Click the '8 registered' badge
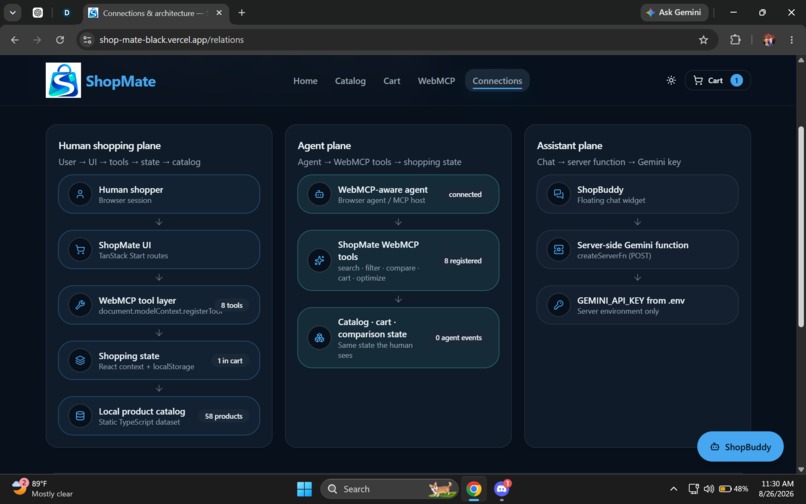Screen dimensions: 806x504 coord(463,261)
